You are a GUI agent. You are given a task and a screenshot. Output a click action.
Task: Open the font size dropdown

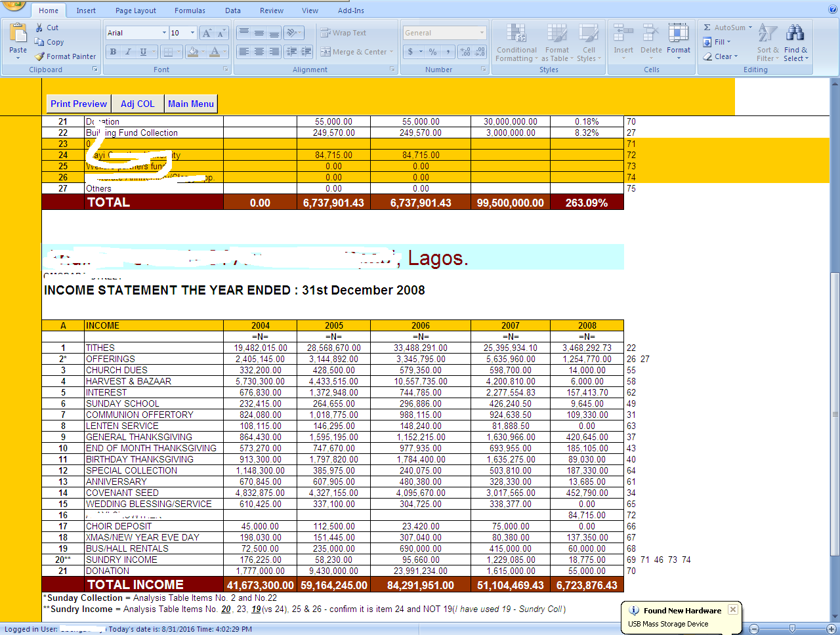tap(192, 33)
